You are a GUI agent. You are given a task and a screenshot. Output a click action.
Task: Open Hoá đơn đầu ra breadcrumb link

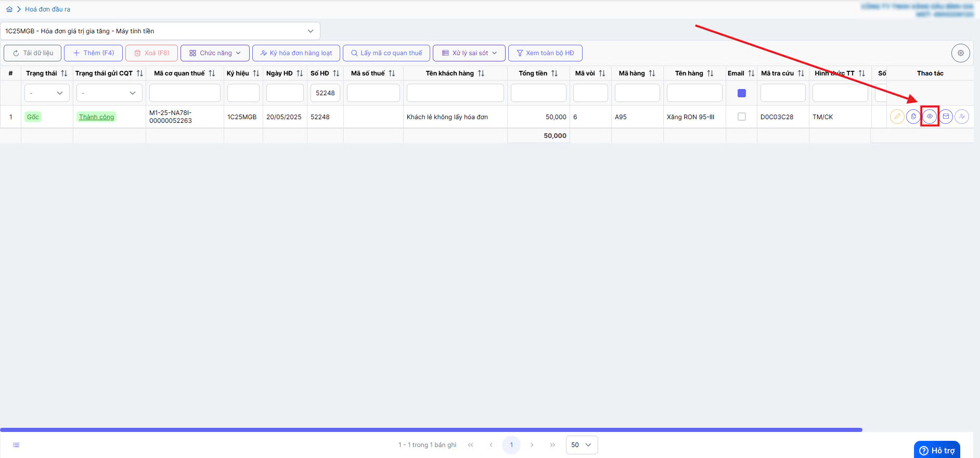(47, 9)
